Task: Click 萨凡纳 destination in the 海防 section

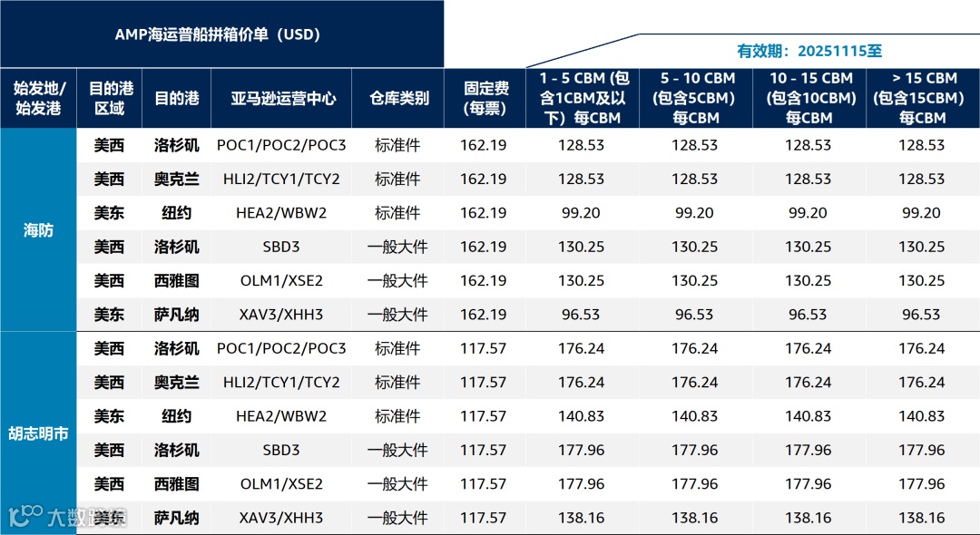Action: tap(177, 315)
